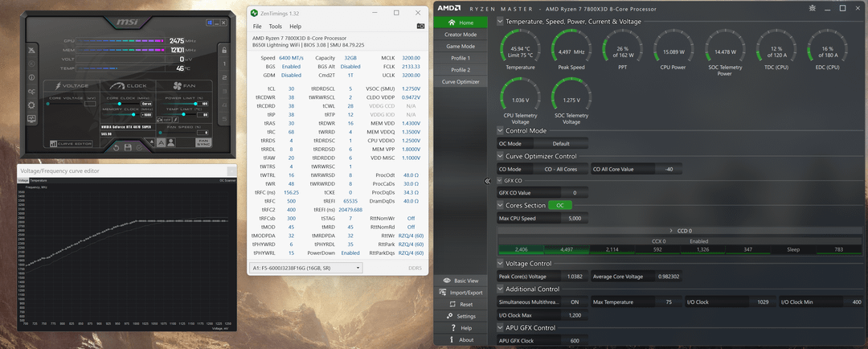Viewport: 868px width, 349px height.
Task: Open Ryzen Master Help
Action: click(x=461, y=328)
